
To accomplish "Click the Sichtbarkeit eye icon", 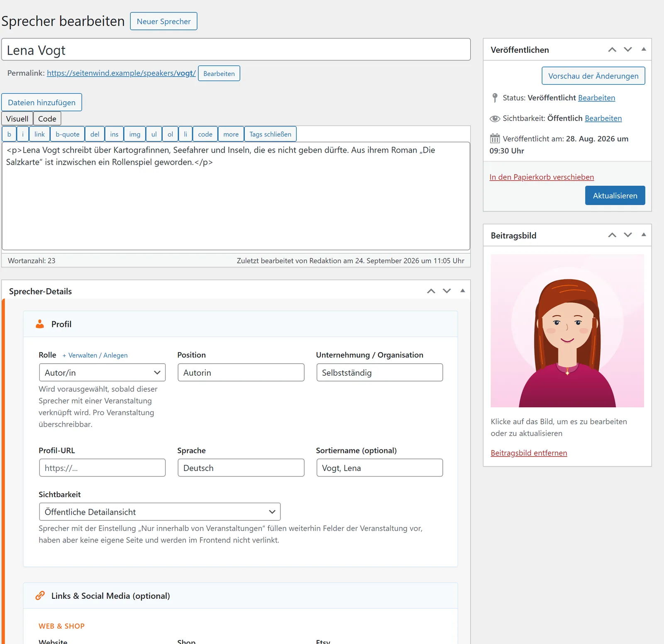I will click(x=495, y=119).
